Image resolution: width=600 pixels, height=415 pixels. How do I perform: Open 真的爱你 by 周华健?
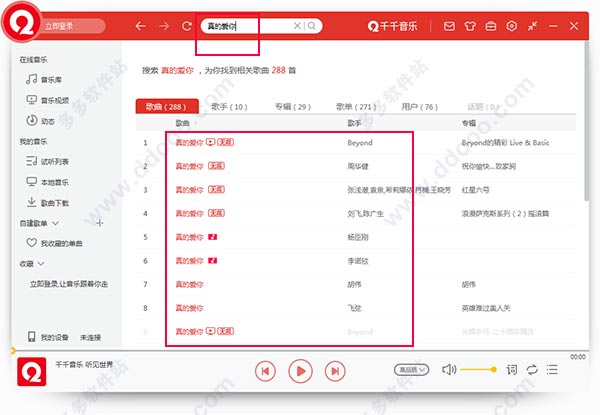coord(189,167)
